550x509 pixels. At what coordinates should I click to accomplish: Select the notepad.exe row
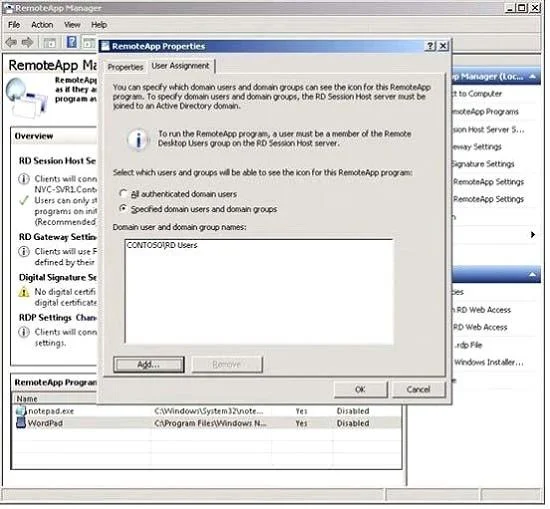pos(207,410)
